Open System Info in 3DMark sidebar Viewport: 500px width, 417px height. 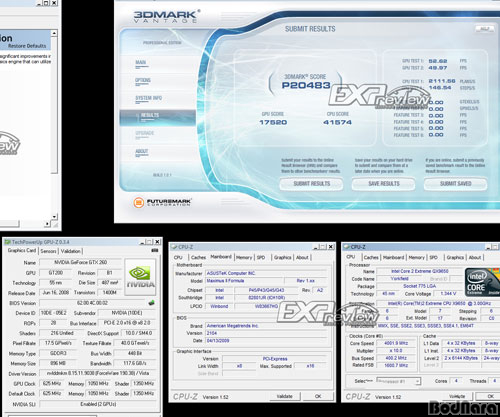149,98
